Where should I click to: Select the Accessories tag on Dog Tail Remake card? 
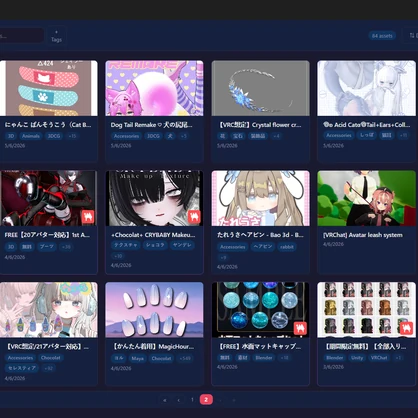tap(126, 136)
